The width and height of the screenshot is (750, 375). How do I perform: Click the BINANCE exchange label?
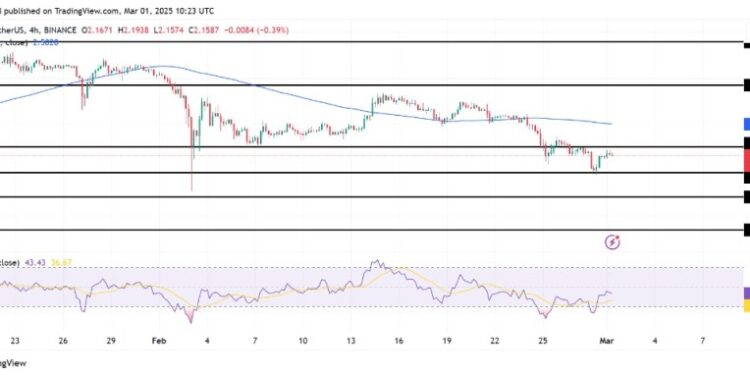[59, 30]
